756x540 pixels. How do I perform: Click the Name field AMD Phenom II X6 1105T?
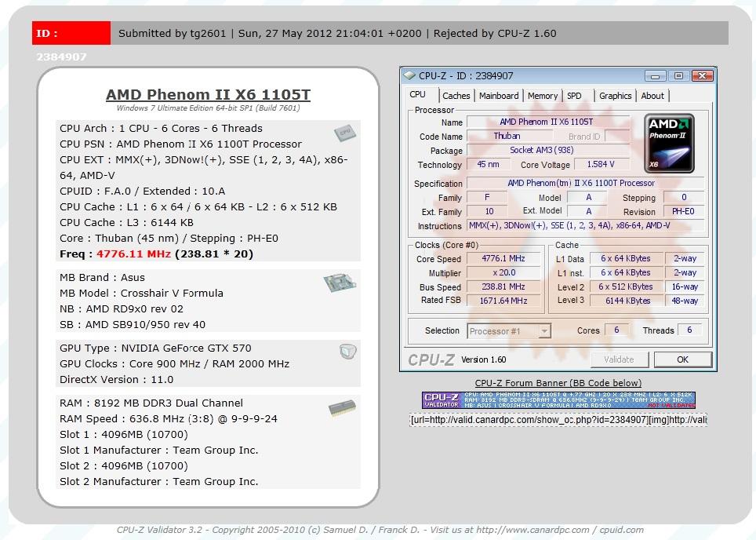[548, 122]
